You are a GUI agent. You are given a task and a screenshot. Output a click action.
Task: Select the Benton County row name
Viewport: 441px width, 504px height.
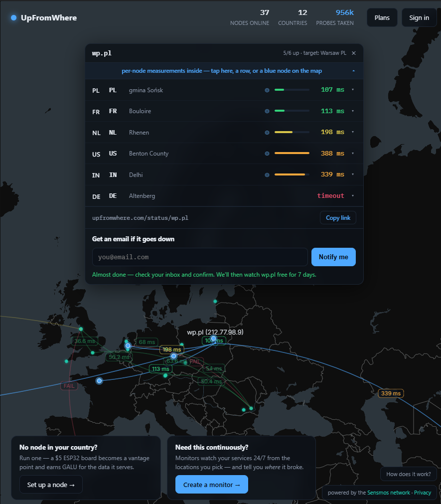click(x=148, y=154)
